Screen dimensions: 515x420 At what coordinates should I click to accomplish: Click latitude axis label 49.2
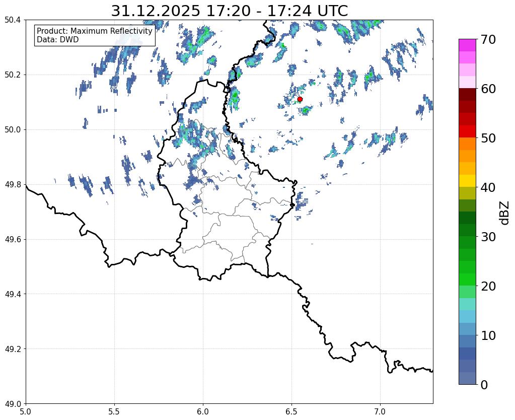(x=13, y=348)
